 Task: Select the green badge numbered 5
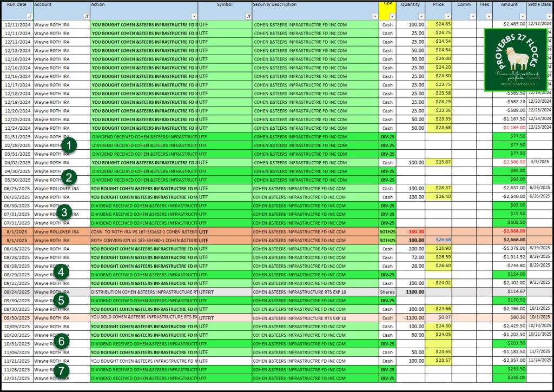tap(63, 299)
